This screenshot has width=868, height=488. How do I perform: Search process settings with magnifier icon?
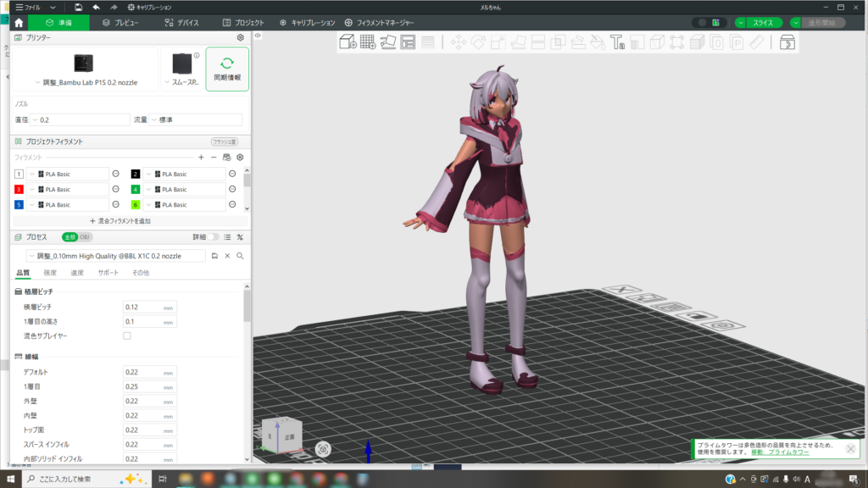240,256
